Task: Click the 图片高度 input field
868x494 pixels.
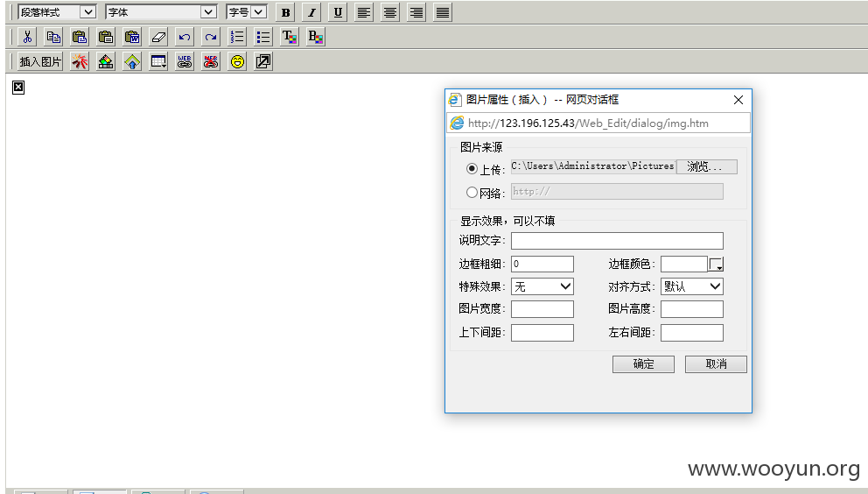Action: (x=692, y=309)
